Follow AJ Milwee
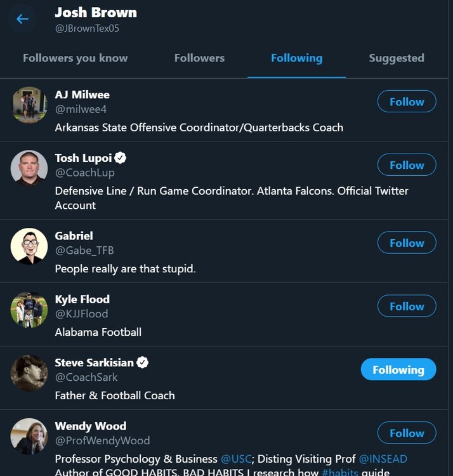The width and height of the screenshot is (453, 476). click(407, 102)
